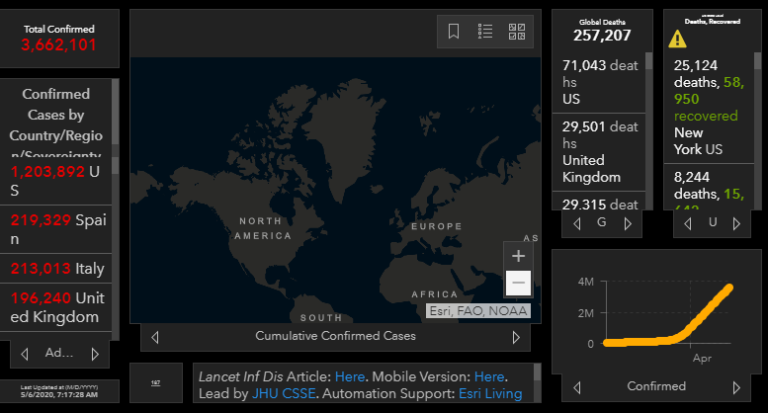Zoom out on the map
The image size is (768, 413).
[x=518, y=284]
